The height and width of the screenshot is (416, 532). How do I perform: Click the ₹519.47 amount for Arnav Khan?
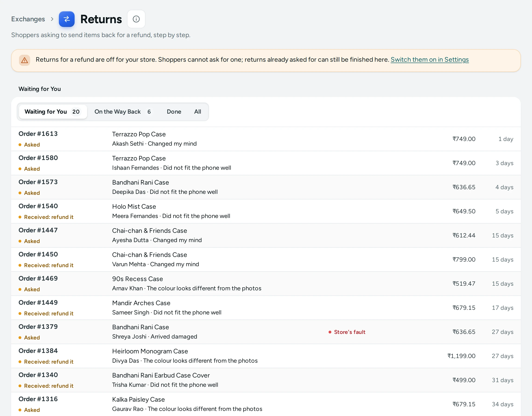[x=464, y=284]
